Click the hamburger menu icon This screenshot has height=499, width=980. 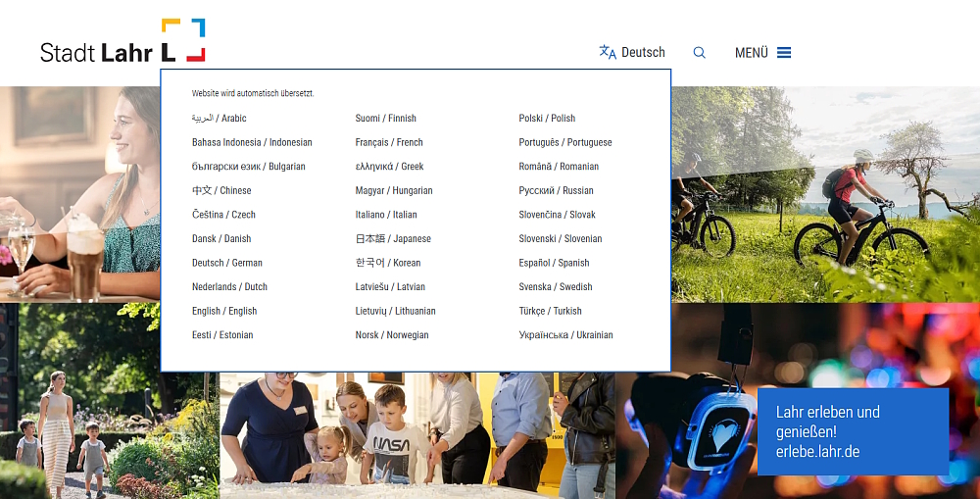(x=784, y=53)
